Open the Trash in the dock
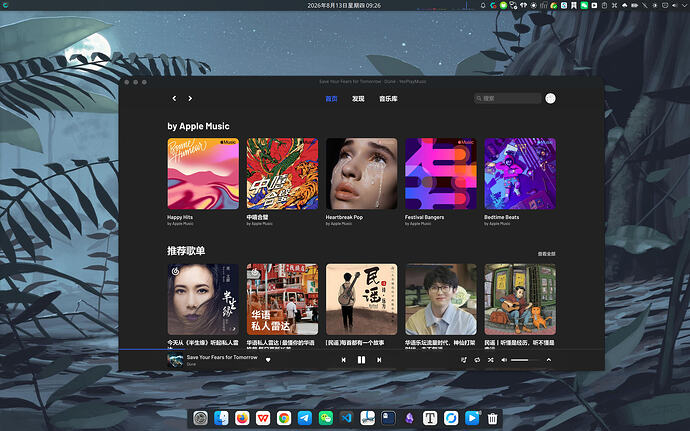Screen dimensions: 690x431 point(492,418)
